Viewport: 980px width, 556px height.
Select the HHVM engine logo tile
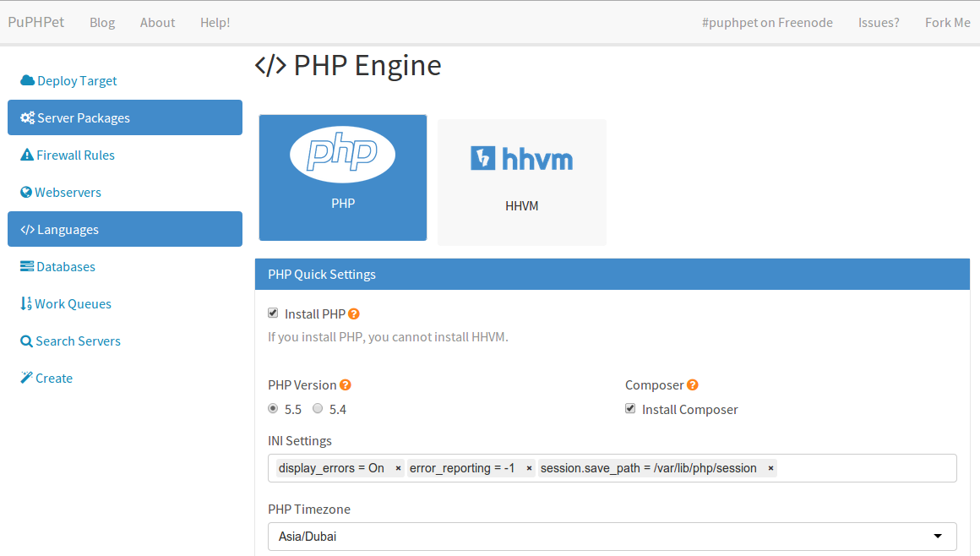[x=522, y=182]
